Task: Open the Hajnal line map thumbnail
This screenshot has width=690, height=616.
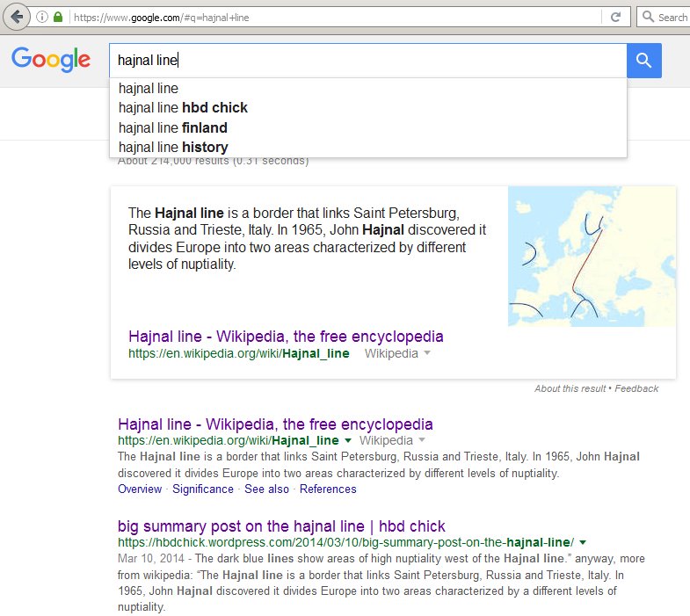Action: (x=592, y=256)
